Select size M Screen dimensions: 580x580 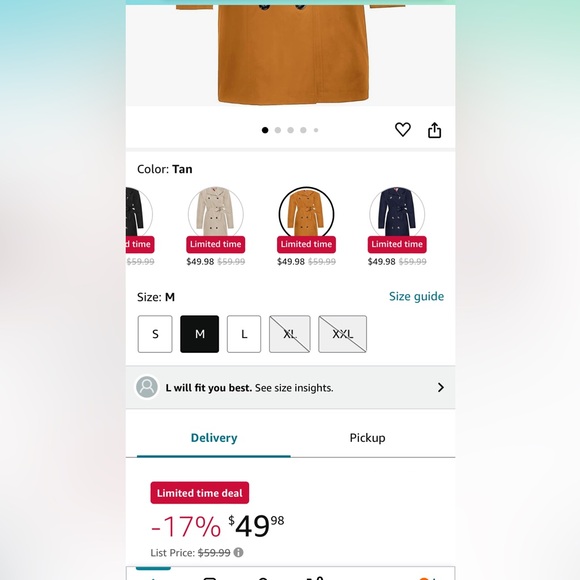200,334
